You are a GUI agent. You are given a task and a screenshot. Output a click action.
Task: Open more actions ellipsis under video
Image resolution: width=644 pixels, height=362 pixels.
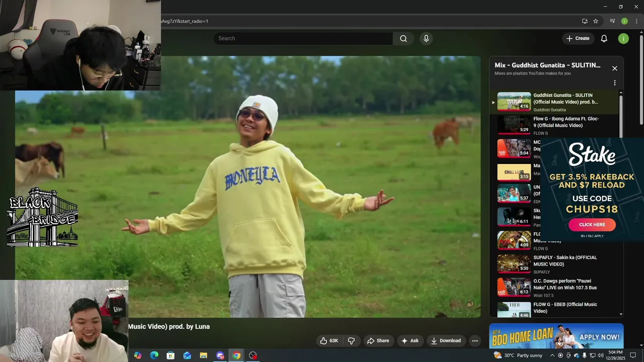pyautogui.click(x=474, y=341)
